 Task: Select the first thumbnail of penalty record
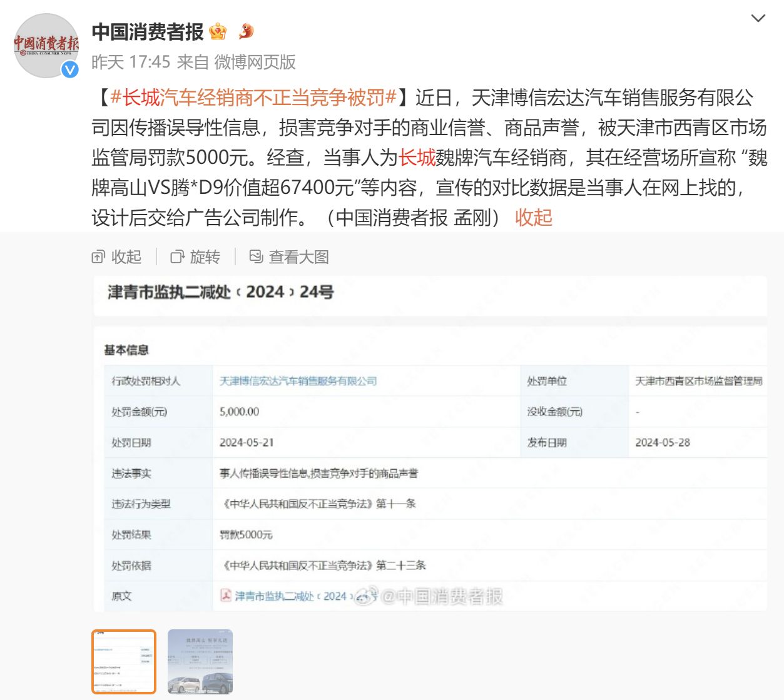click(x=123, y=662)
